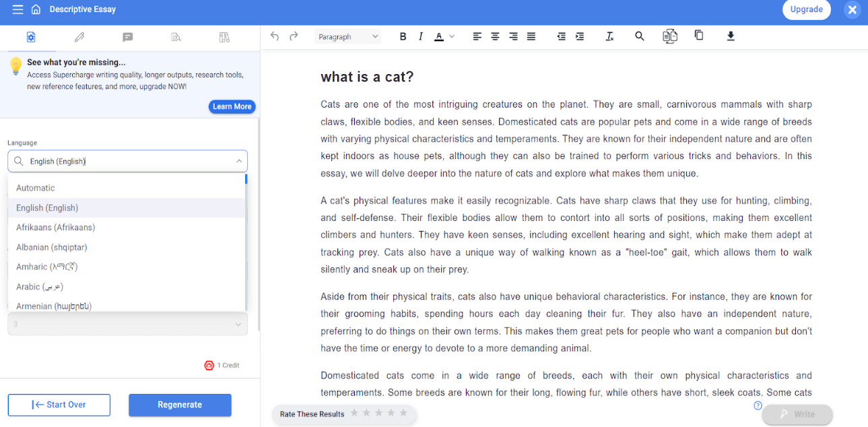868x427 pixels.
Task: Select Albanian (shqiptar) from language list
Action: click(x=52, y=247)
